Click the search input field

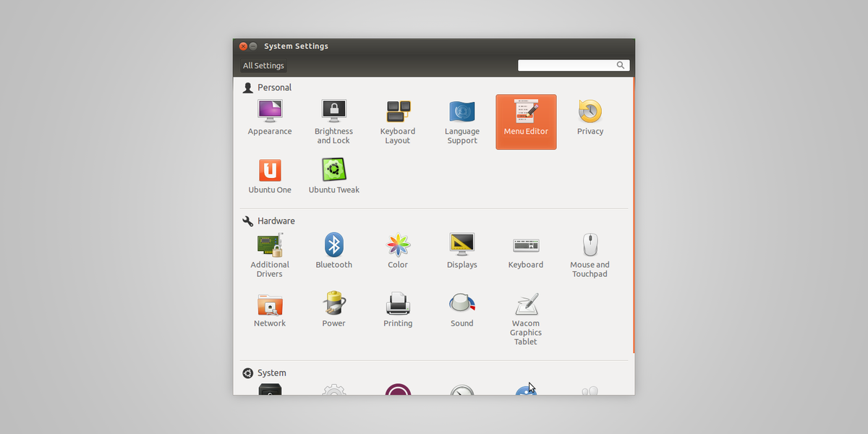point(574,65)
